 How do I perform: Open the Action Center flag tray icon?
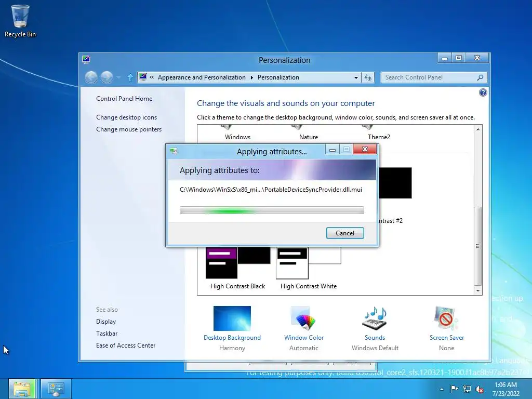click(454, 389)
